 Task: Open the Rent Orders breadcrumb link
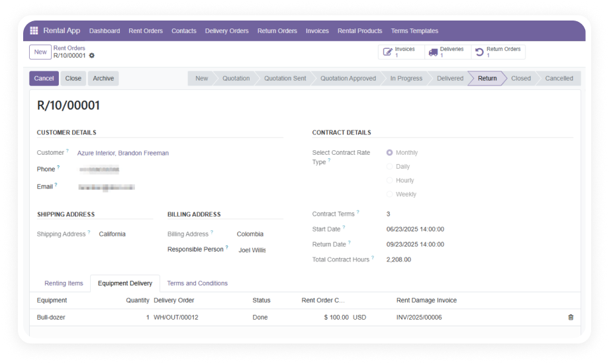[69, 48]
